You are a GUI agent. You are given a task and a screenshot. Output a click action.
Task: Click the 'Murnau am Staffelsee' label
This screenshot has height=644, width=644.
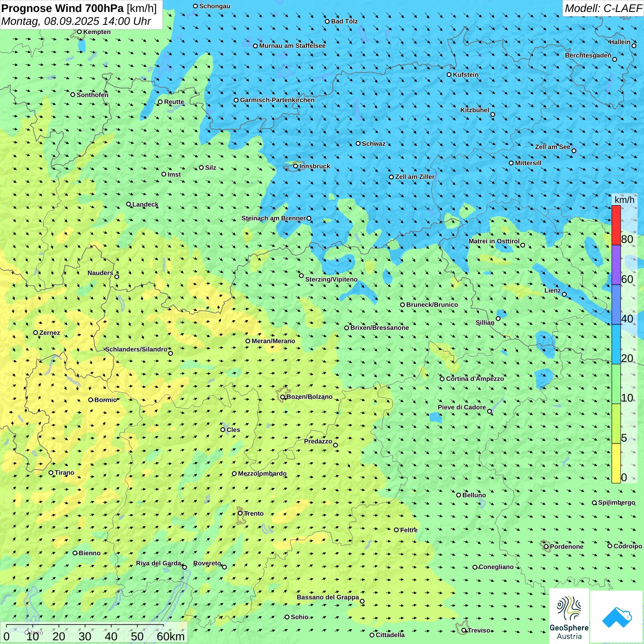click(292, 46)
